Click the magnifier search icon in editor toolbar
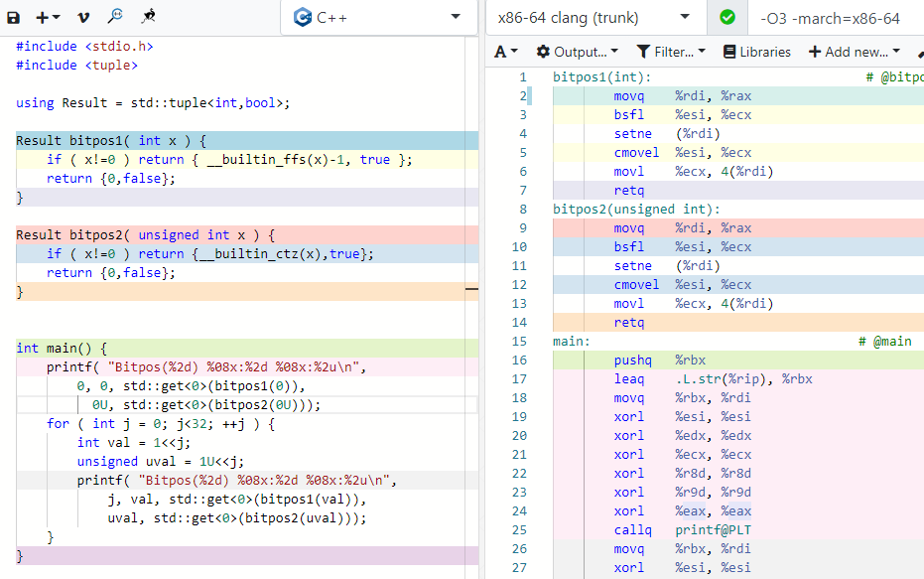The width and height of the screenshot is (924, 579). pos(115,17)
